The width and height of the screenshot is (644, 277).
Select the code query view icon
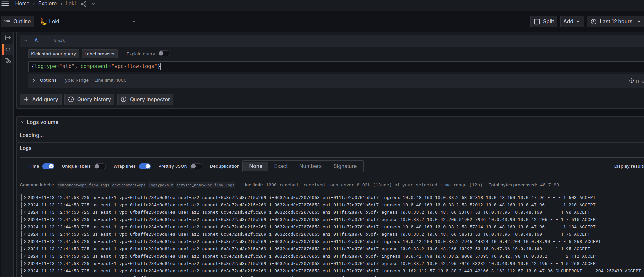[8, 49]
